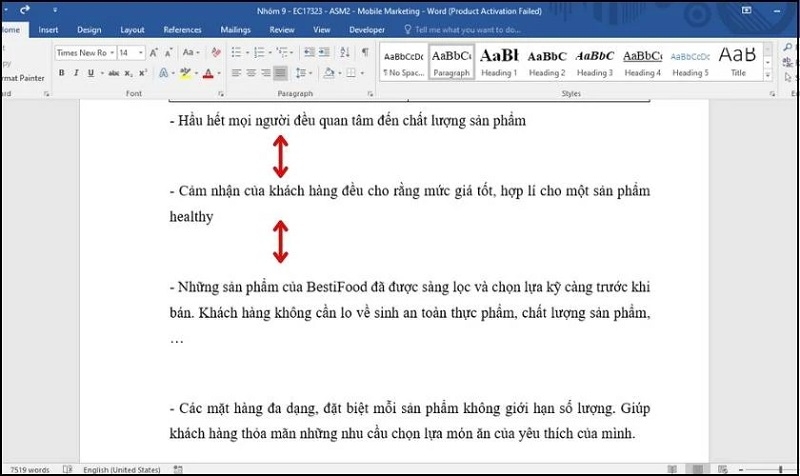
Task: Open the font name dropdown
Action: 111,52
